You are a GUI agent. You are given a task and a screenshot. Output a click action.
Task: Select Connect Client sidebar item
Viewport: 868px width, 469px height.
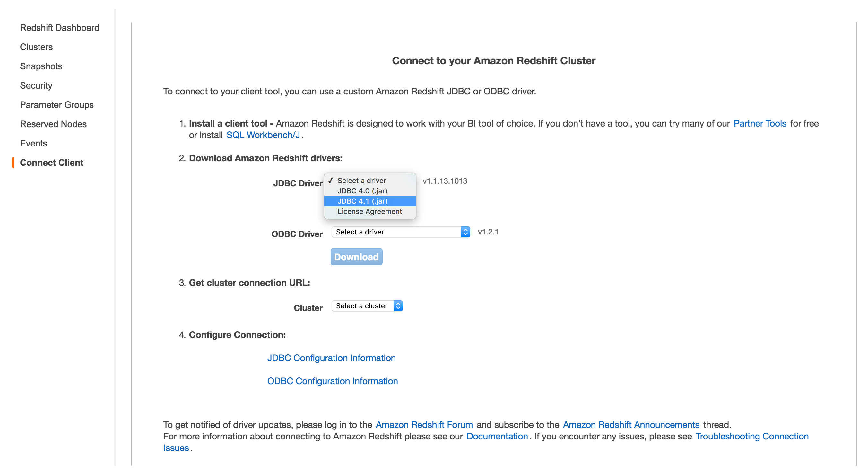pyautogui.click(x=51, y=162)
